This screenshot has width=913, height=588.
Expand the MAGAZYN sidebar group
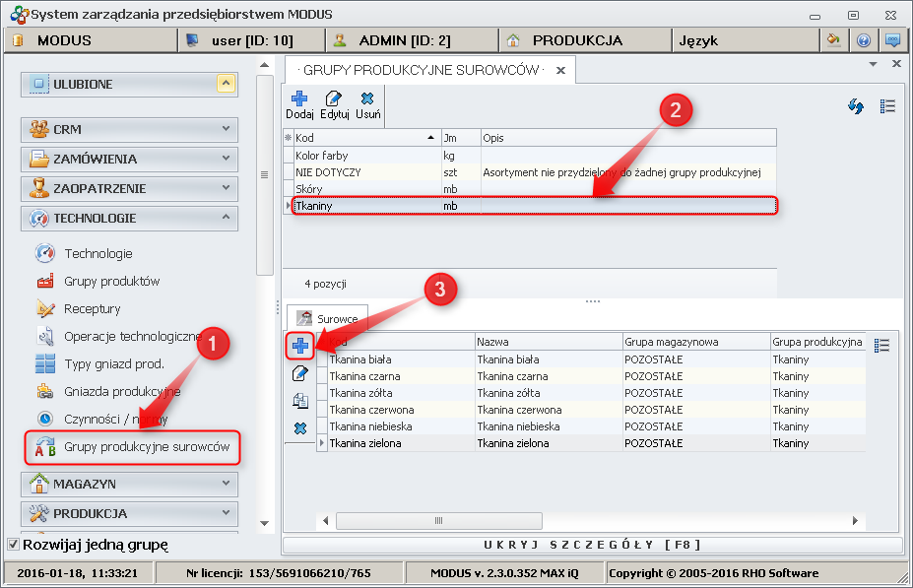(x=129, y=484)
